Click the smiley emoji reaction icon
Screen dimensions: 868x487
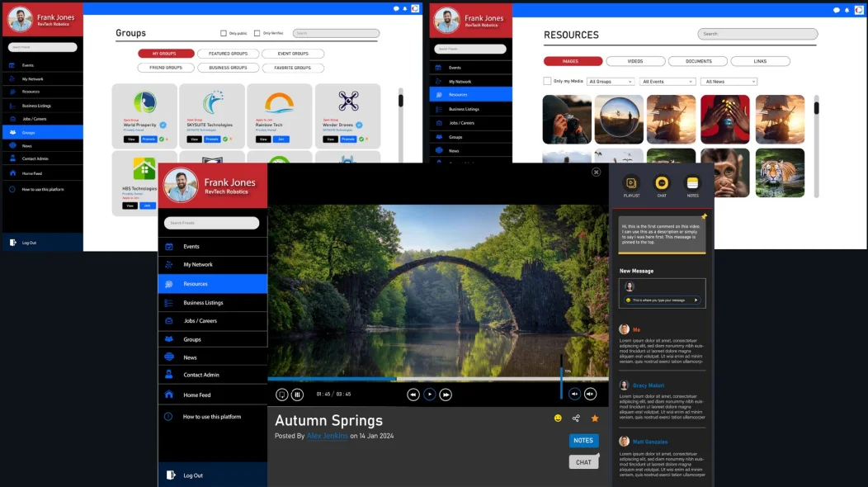pyautogui.click(x=558, y=418)
